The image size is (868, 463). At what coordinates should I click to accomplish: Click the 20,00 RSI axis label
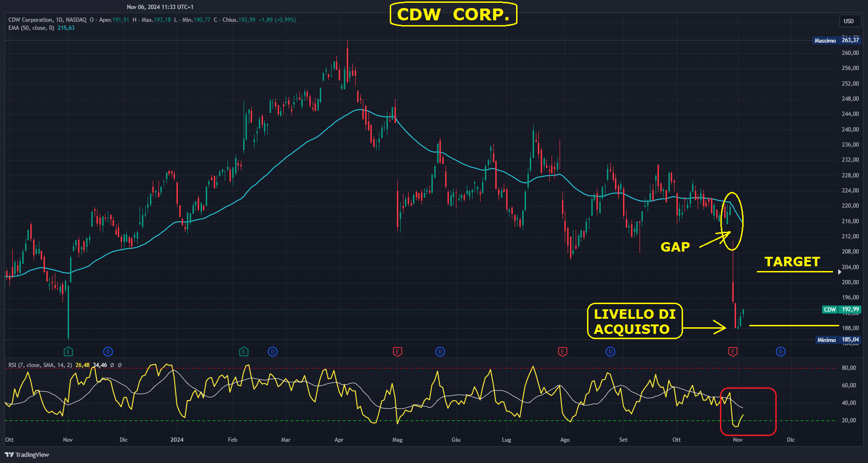click(x=849, y=420)
